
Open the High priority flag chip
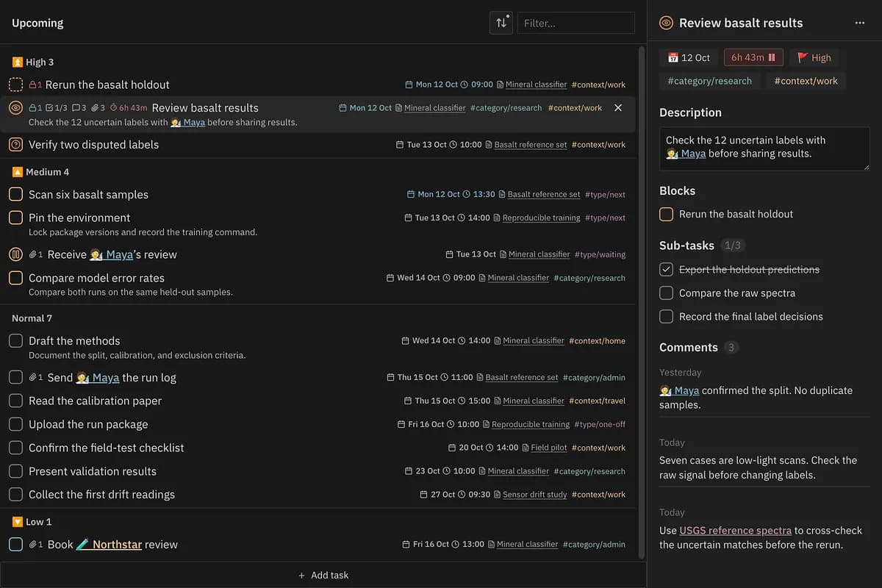tap(814, 57)
